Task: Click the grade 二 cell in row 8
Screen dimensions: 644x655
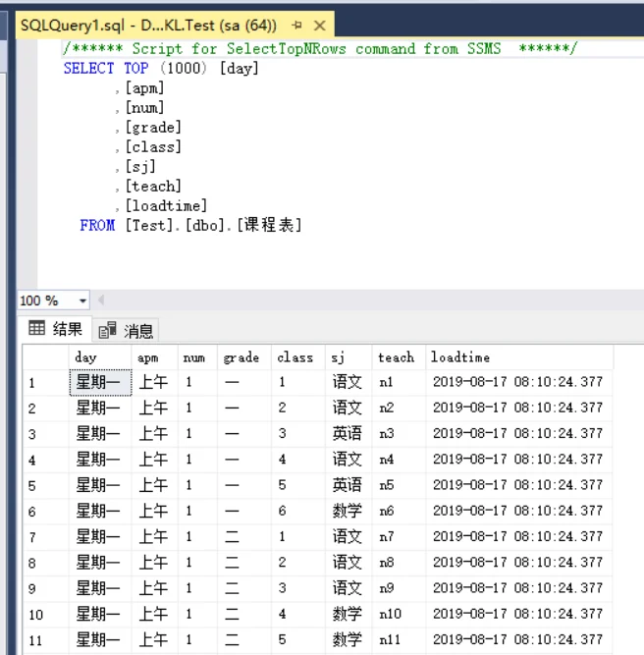Action: coord(244,563)
